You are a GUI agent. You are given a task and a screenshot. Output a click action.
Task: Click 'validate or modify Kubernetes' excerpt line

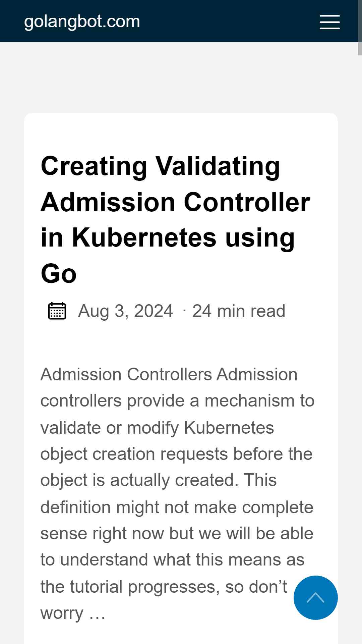(x=157, y=428)
